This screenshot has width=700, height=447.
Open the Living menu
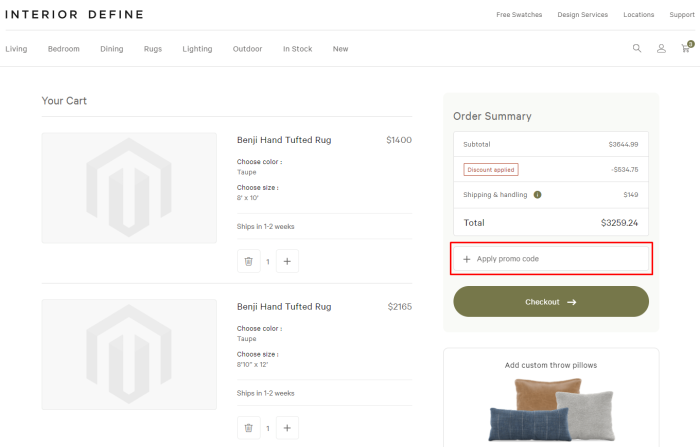(x=16, y=49)
